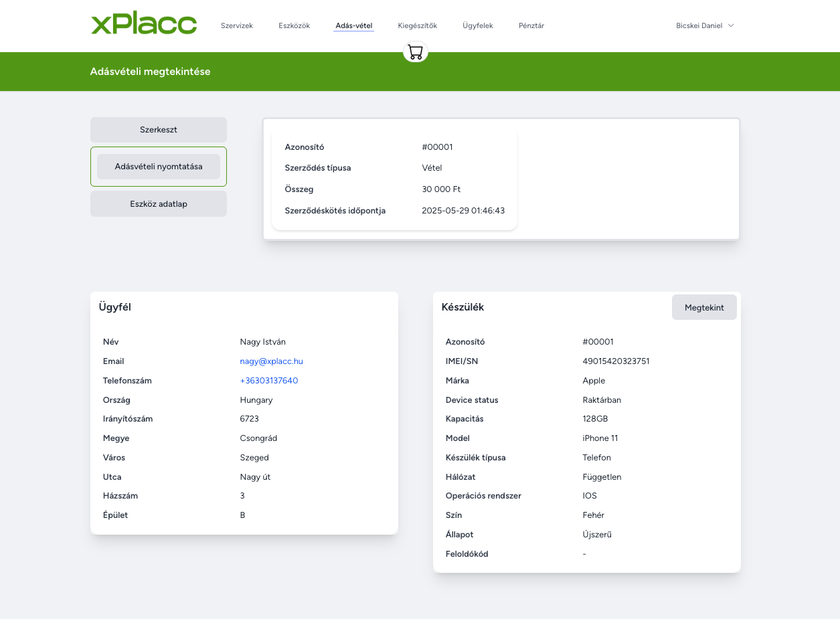View device with Megtekint button

coord(704,307)
